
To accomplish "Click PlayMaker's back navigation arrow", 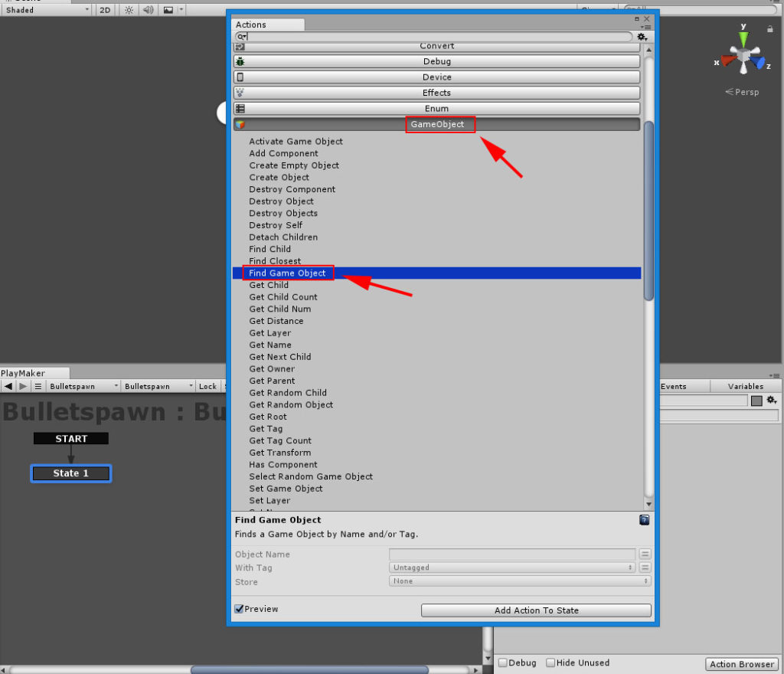I will pos(9,385).
